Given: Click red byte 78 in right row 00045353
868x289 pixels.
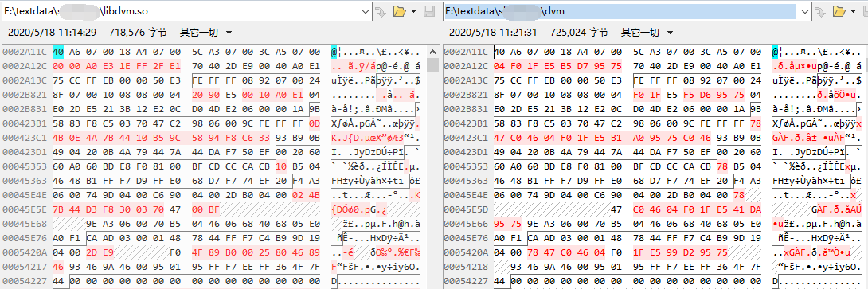Looking at the screenshot, I should click(x=721, y=166).
